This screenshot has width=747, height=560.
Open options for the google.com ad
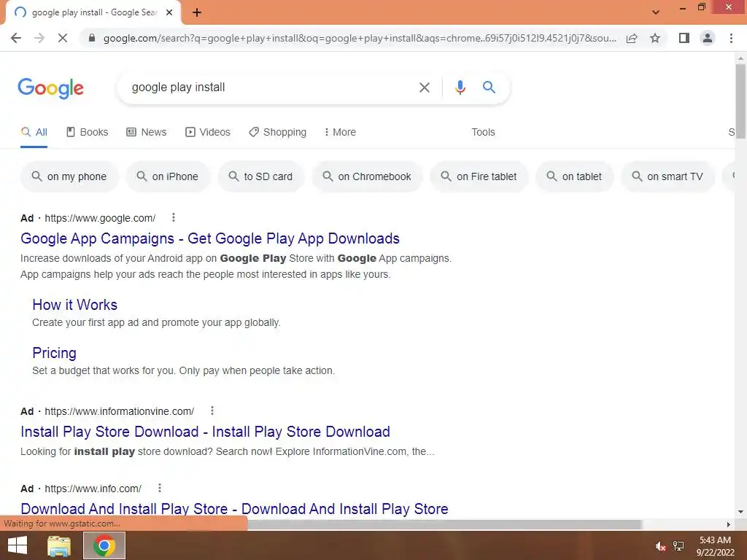click(x=174, y=217)
